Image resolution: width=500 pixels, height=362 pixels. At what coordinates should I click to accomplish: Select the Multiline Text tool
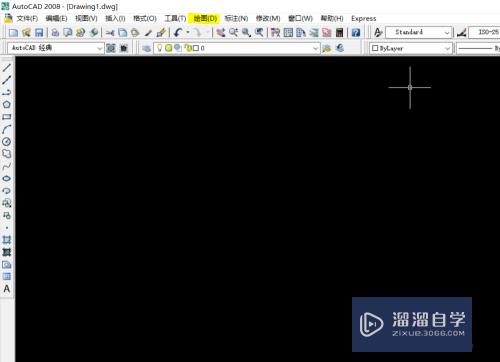[7, 289]
